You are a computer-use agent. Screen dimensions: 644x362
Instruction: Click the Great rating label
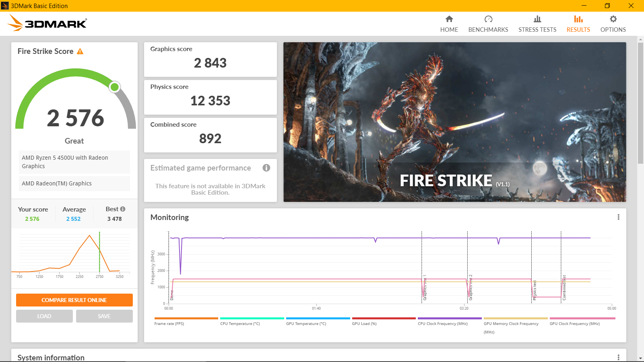tap(74, 141)
